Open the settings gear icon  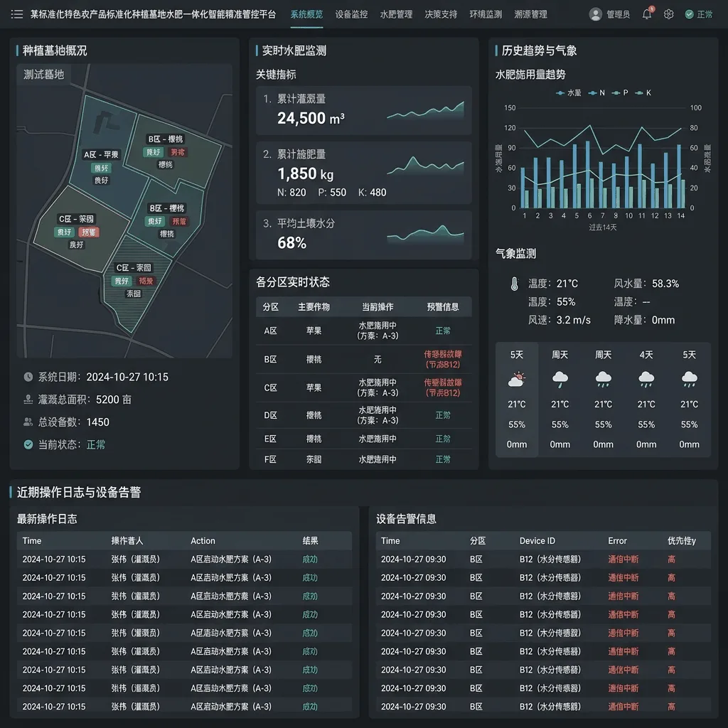(668, 14)
